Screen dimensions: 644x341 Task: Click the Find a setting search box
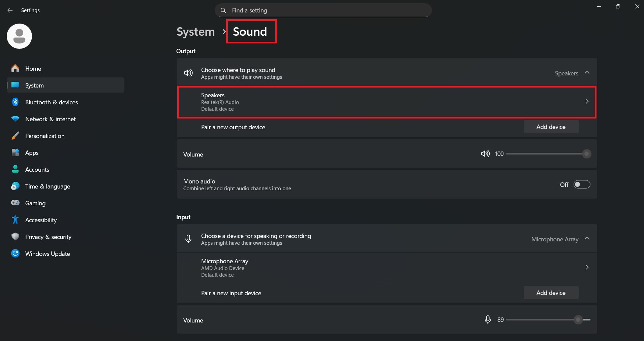(x=323, y=10)
